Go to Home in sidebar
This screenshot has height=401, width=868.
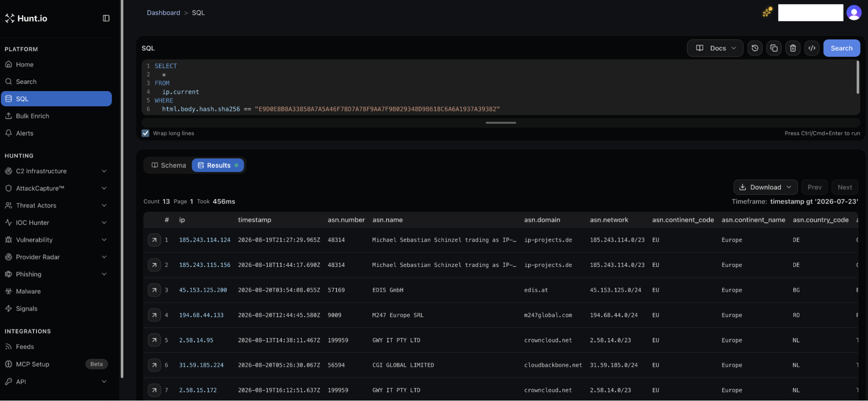56,65
